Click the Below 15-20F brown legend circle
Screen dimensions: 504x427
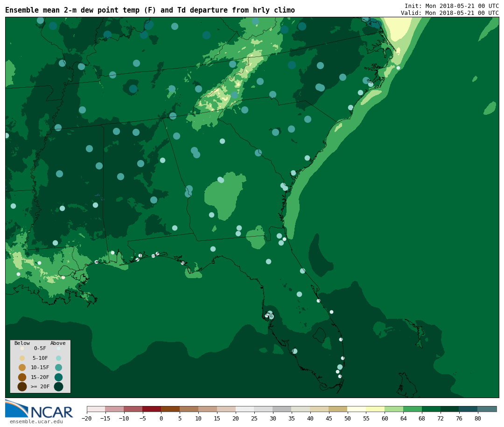click(x=22, y=377)
